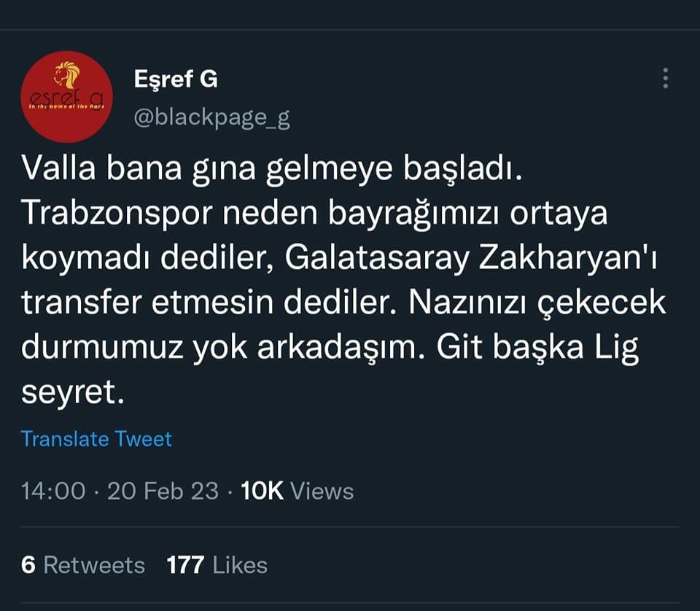Tap the red Eşref G profile avatar
This screenshot has width=700, height=611.
(x=67, y=96)
